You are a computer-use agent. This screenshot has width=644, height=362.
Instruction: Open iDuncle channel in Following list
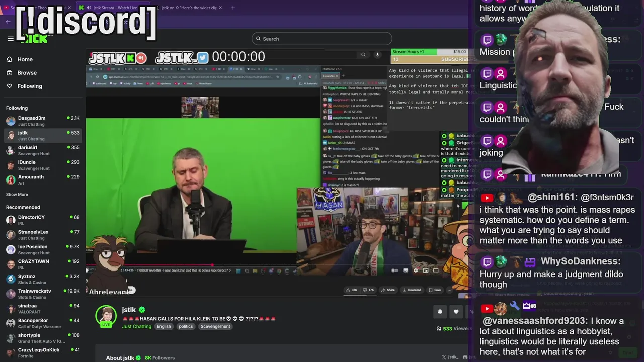43,165
